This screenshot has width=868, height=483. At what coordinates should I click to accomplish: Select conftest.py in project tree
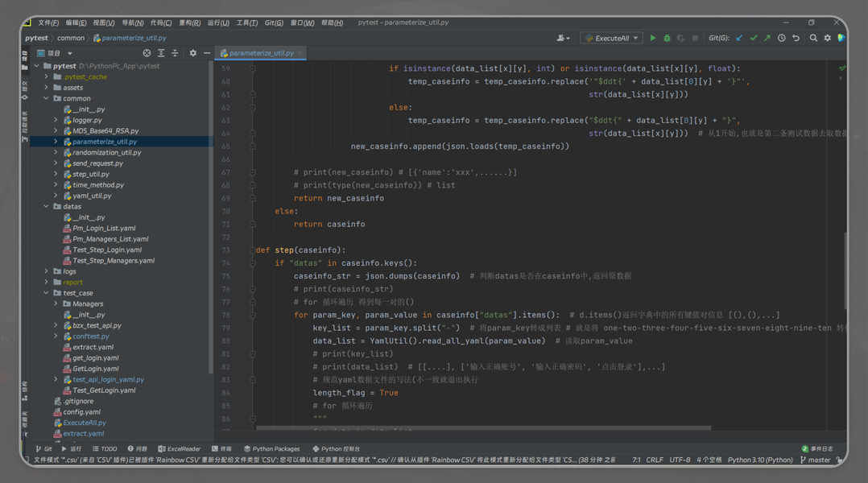click(91, 336)
